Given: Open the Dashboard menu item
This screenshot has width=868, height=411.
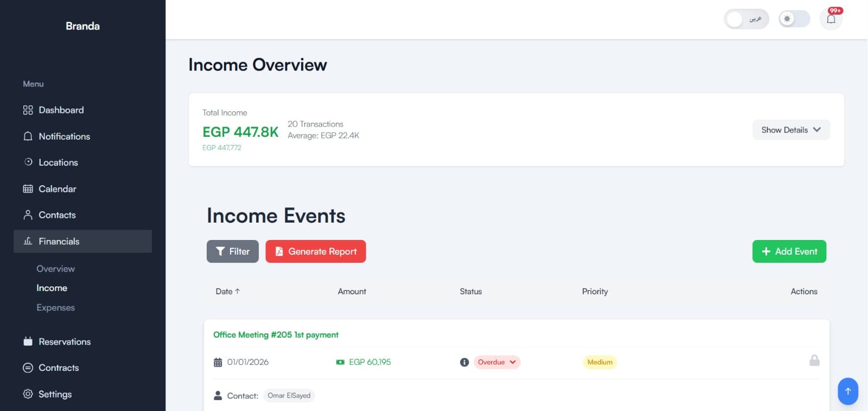Looking at the screenshot, I should tap(82, 110).
